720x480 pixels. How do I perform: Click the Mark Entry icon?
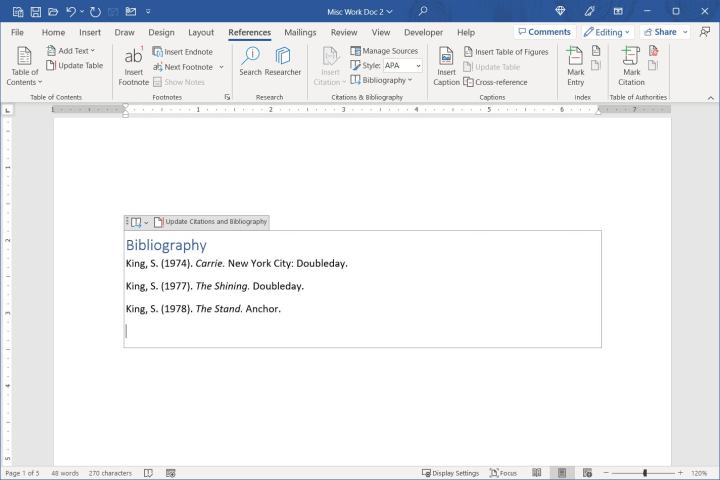pos(576,62)
